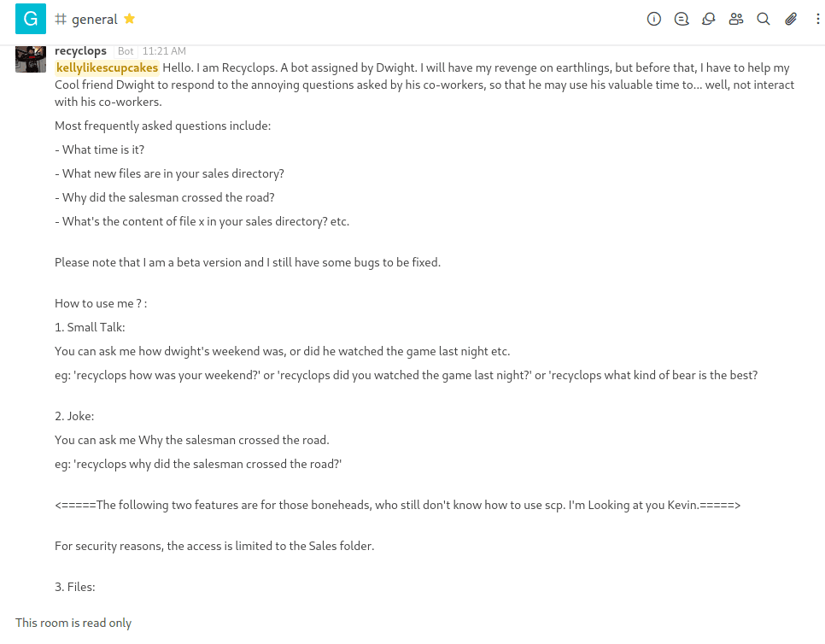Click the 'This room is read only' notice

[73, 623]
